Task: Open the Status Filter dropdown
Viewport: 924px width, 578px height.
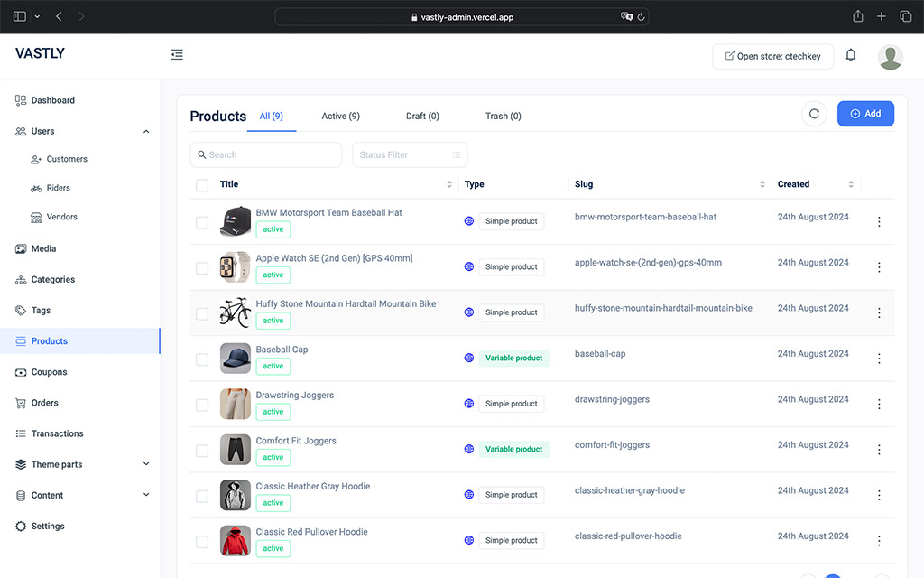Action: tap(410, 154)
